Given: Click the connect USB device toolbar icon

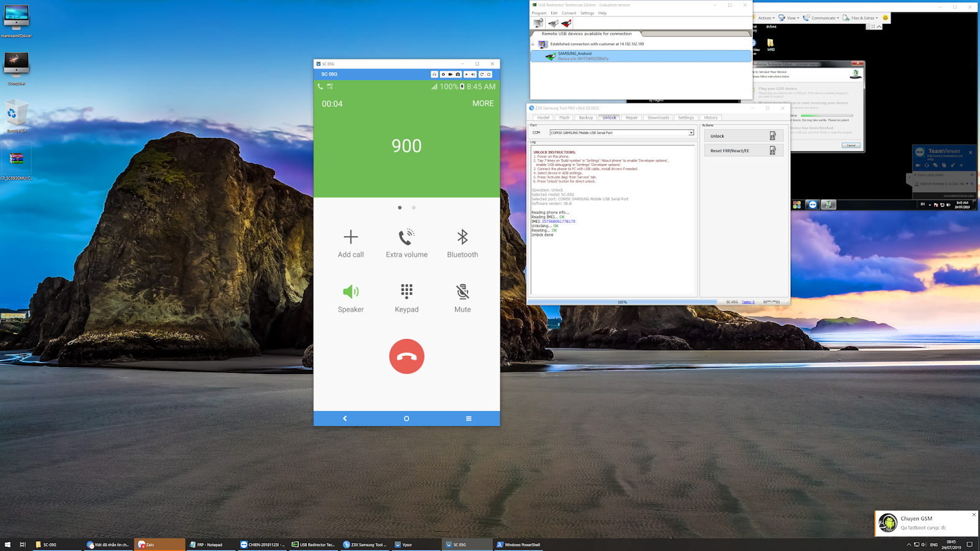Looking at the screenshot, I should point(553,23).
